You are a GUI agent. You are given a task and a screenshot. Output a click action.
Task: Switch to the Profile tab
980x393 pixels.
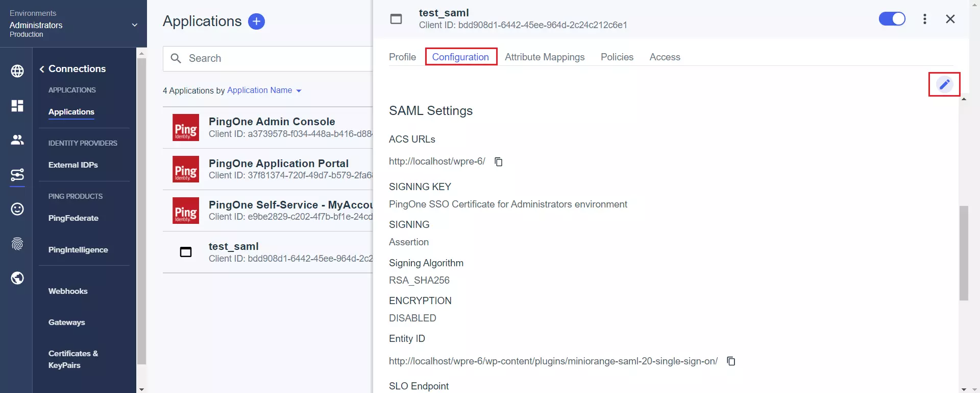(402, 57)
